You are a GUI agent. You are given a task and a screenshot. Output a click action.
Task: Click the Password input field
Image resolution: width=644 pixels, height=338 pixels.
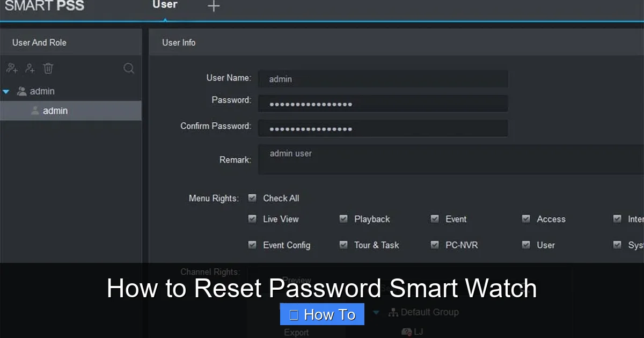pyautogui.click(x=383, y=103)
